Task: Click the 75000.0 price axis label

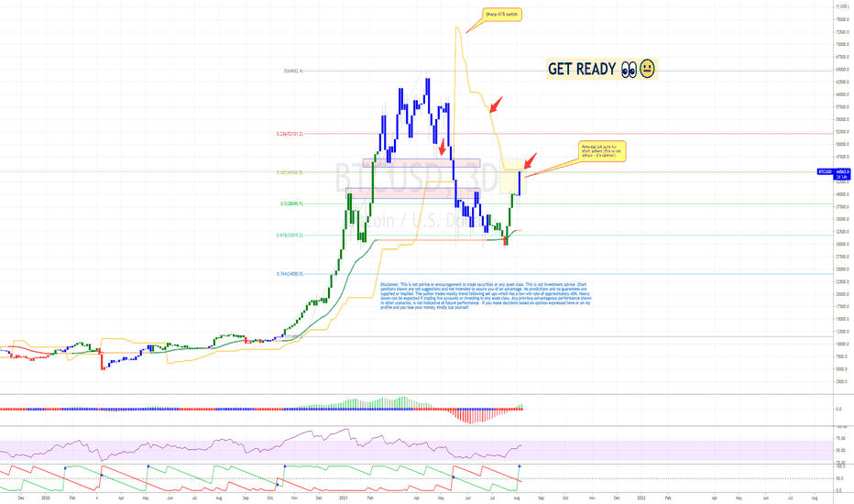Action: tap(842, 19)
